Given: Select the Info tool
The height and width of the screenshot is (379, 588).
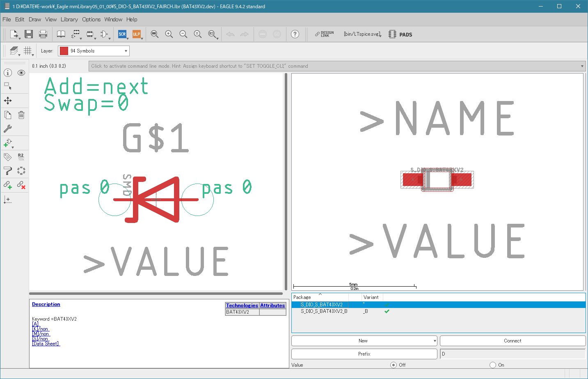Looking at the screenshot, I should pyautogui.click(x=8, y=73).
